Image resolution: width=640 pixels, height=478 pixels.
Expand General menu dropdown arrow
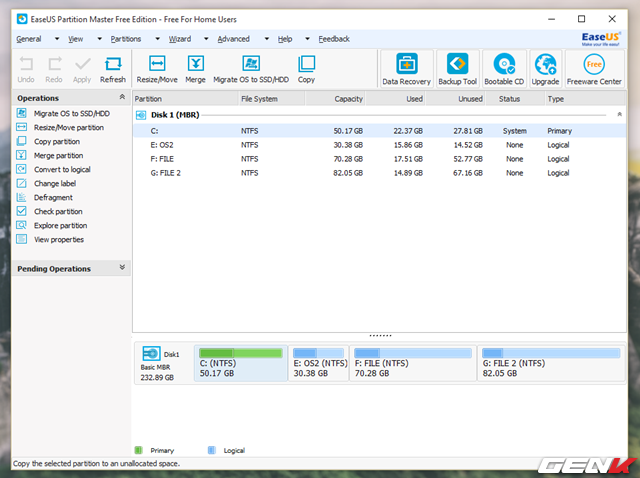[x=57, y=39]
